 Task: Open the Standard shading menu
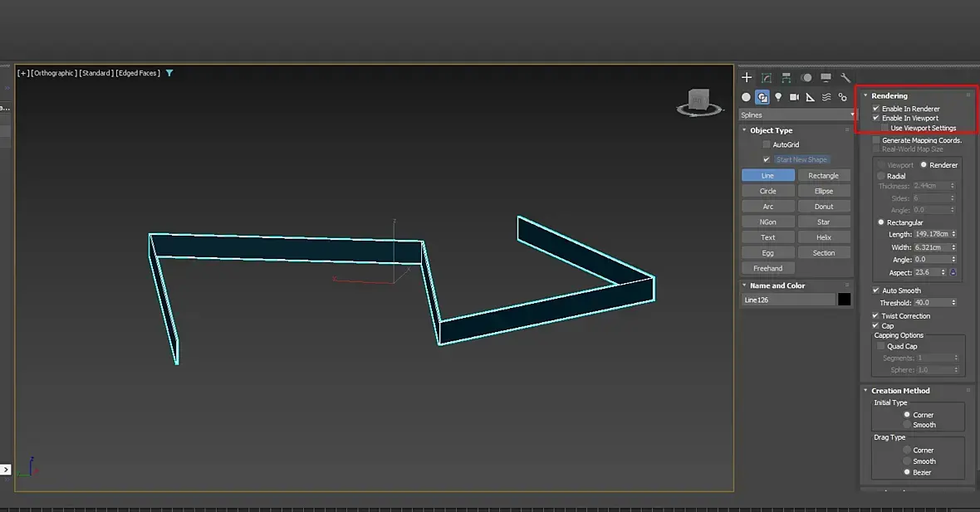tap(96, 73)
